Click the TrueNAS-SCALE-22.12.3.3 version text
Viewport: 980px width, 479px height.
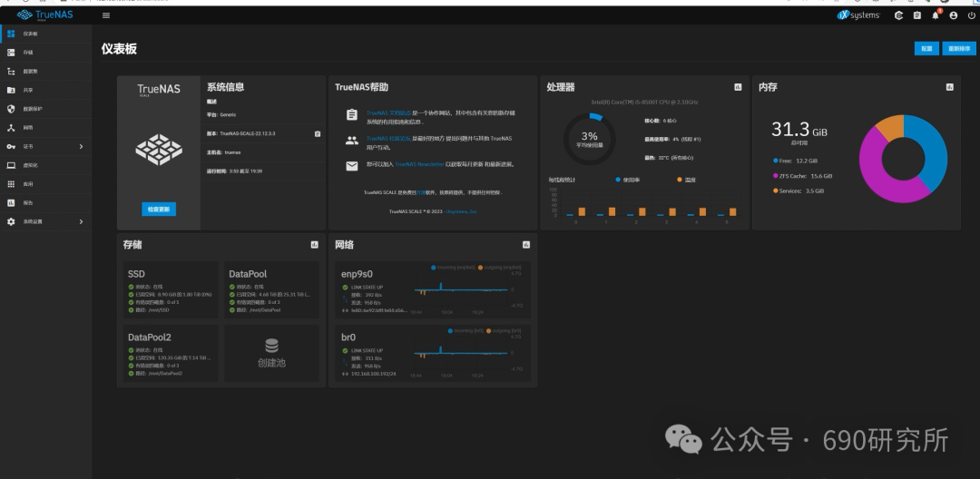click(248, 133)
